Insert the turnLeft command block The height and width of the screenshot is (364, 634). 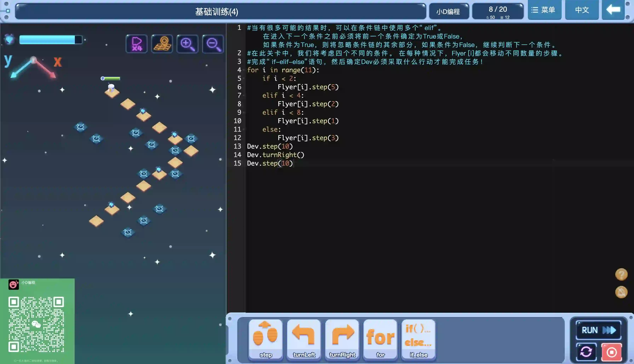coord(304,339)
